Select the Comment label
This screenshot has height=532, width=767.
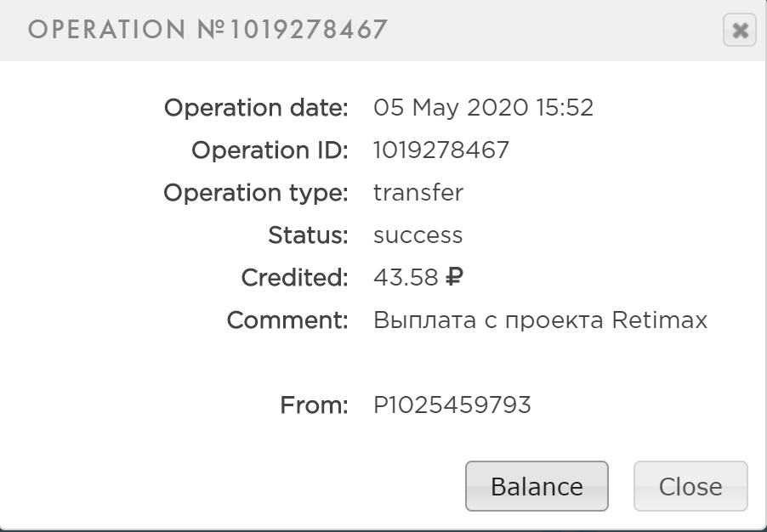point(287,320)
